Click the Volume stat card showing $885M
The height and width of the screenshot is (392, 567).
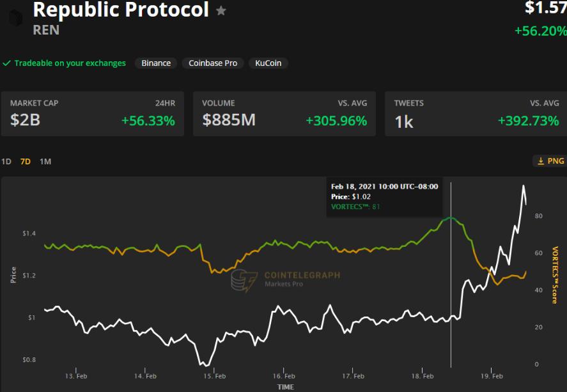pos(284,114)
